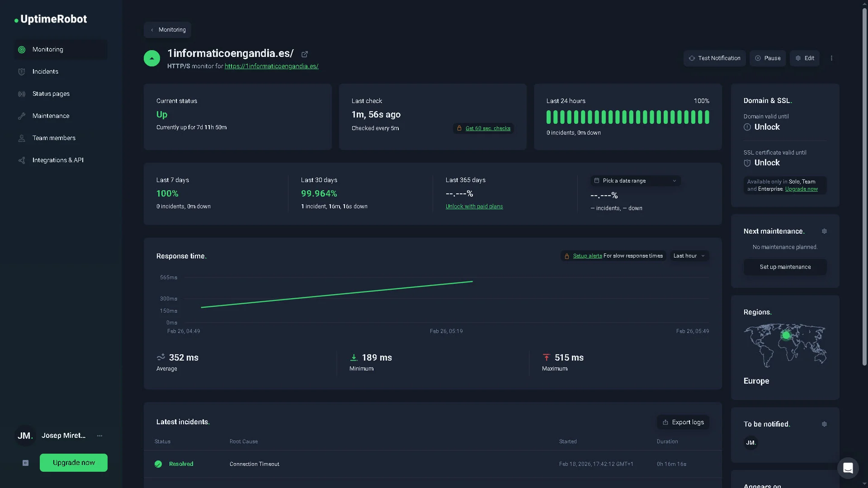Click the Export logs button

[683, 422]
